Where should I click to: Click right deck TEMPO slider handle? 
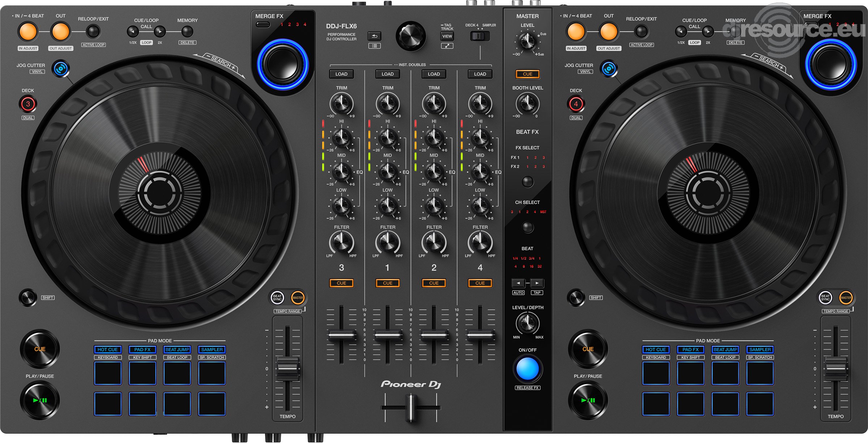tap(836, 369)
